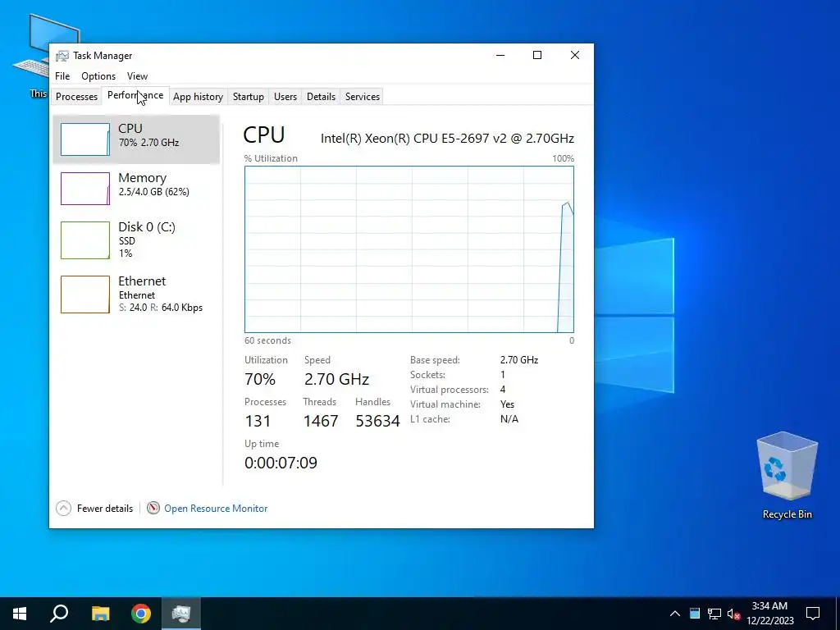
Task: Switch to the App history tab
Action: click(x=198, y=97)
